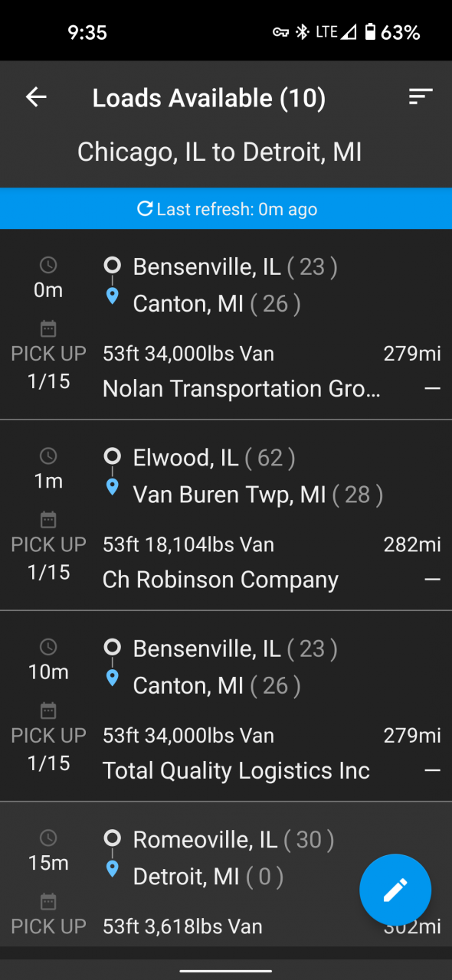Image resolution: width=452 pixels, height=980 pixels.
Task: Tap calendar icon on Total Quality load
Action: [48, 710]
